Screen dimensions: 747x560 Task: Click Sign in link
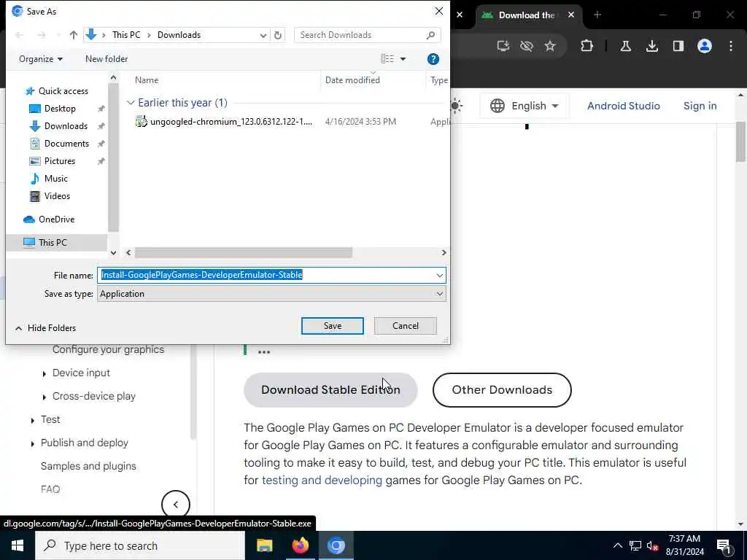click(x=700, y=106)
